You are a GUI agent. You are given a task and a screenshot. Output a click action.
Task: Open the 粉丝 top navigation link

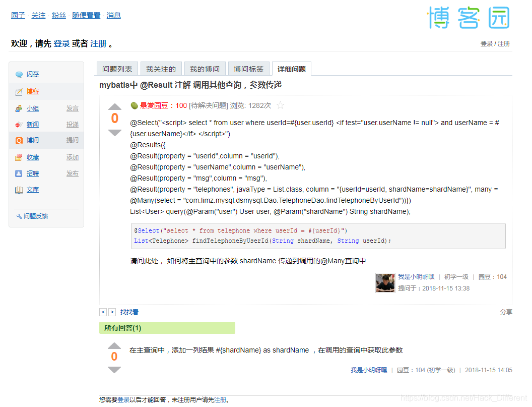click(59, 15)
